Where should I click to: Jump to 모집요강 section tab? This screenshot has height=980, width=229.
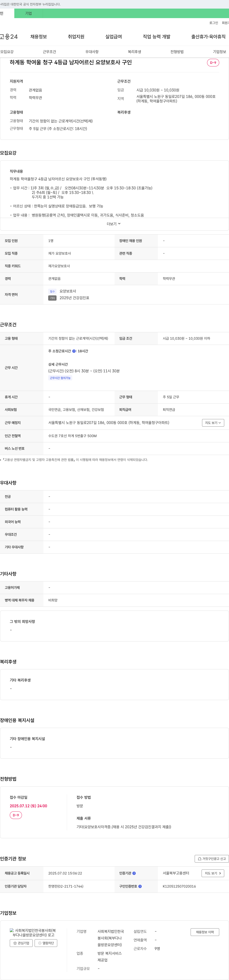[7, 52]
